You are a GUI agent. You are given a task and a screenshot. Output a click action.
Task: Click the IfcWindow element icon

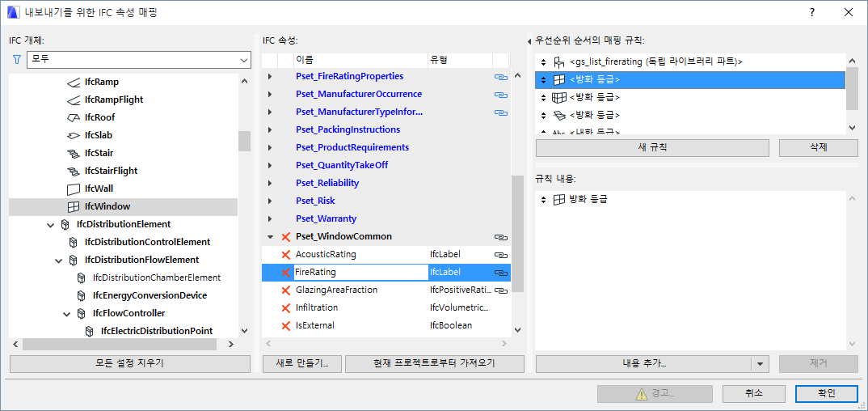[73, 206]
